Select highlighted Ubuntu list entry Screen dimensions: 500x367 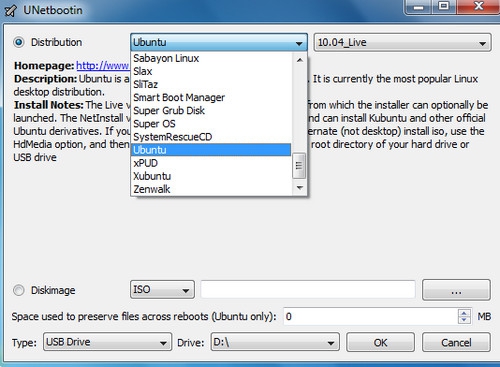pos(211,150)
